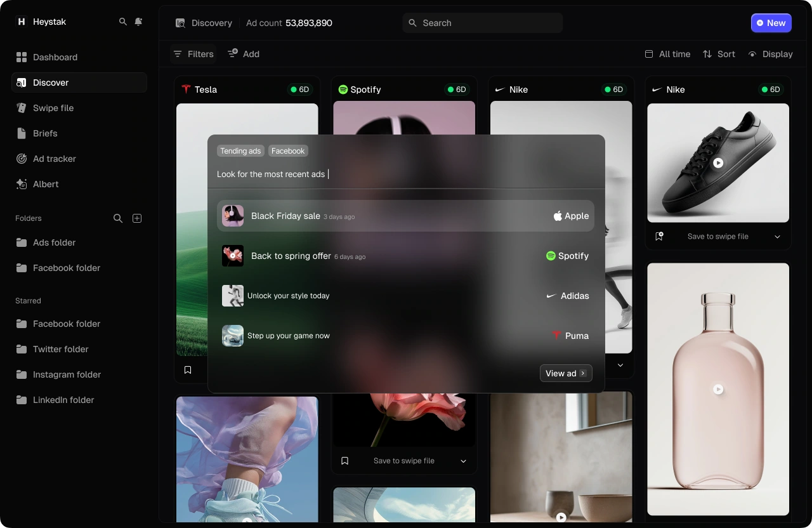Open notifications bell in sidebar header
The image size is (812, 528).
139,22
